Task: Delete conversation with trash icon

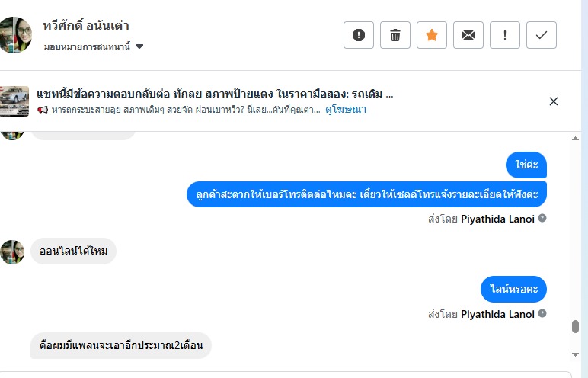Action: click(395, 35)
